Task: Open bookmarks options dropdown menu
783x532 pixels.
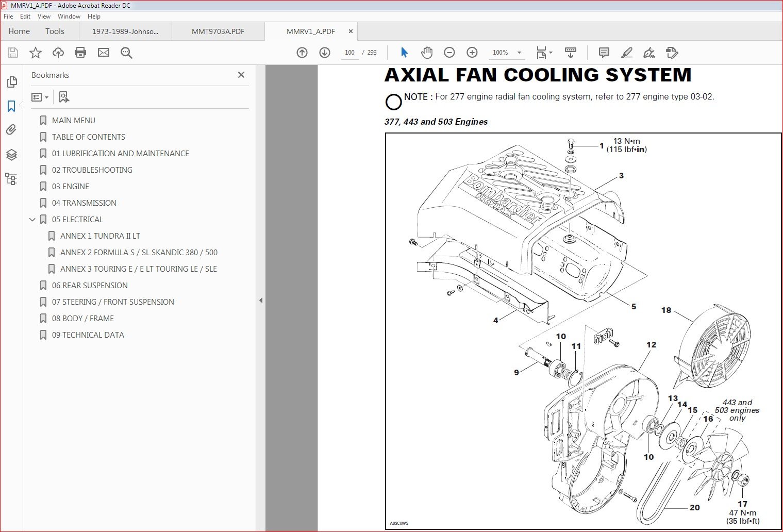Action: click(x=40, y=97)
